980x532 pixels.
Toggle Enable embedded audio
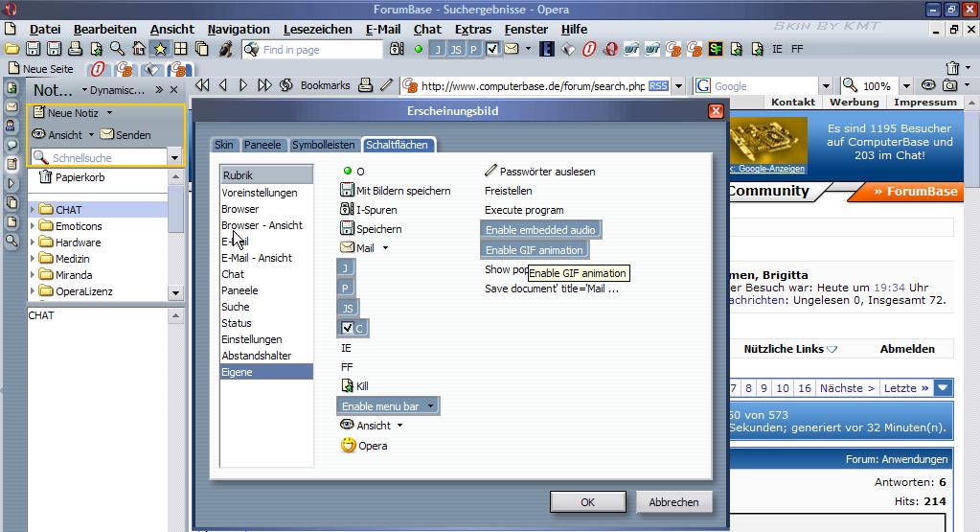tap(540, 230)
